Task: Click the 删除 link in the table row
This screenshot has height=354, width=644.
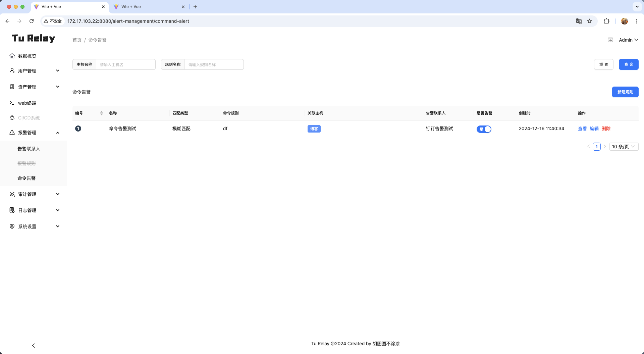Action: point(606,129)
